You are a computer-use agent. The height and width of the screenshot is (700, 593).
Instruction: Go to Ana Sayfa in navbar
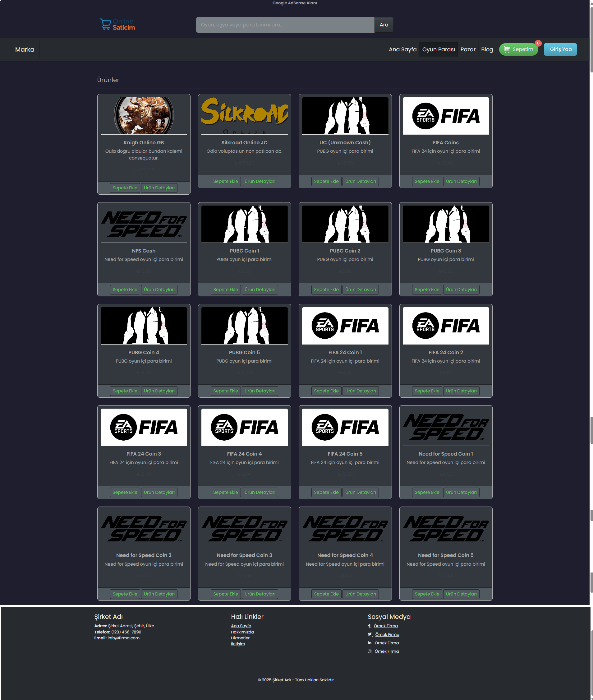(x=403, y=49)
